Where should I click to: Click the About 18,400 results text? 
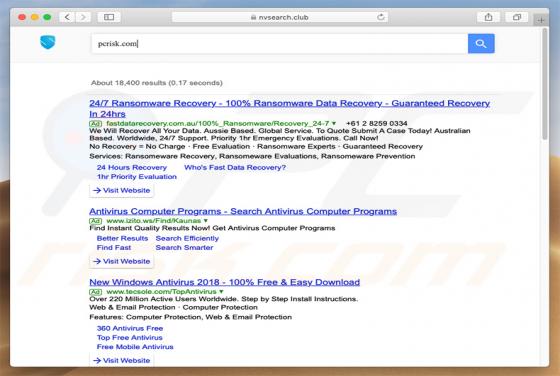click(156, 83)
